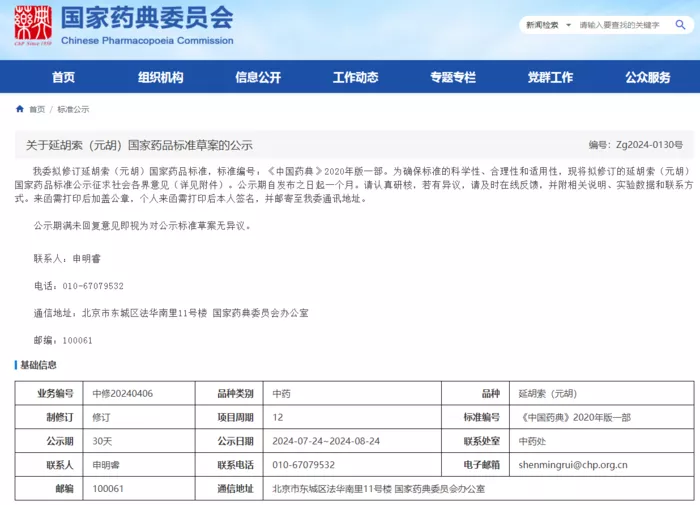Click the table address 北京市东城区法华南里11号楼
700x505 pixels.
(x=332, y=488)
